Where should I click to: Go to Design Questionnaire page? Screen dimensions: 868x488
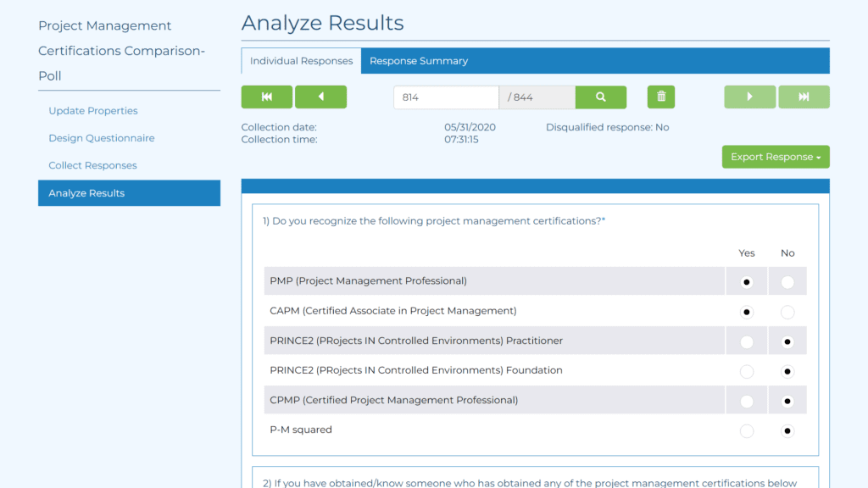pos(102,138)
